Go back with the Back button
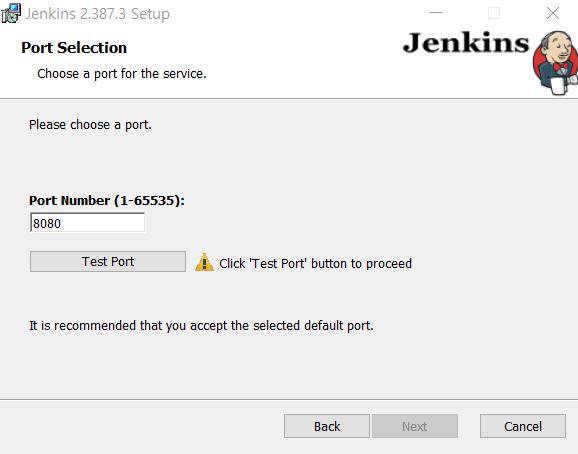Screen dimensions: 578x454 tap(327, 426)
